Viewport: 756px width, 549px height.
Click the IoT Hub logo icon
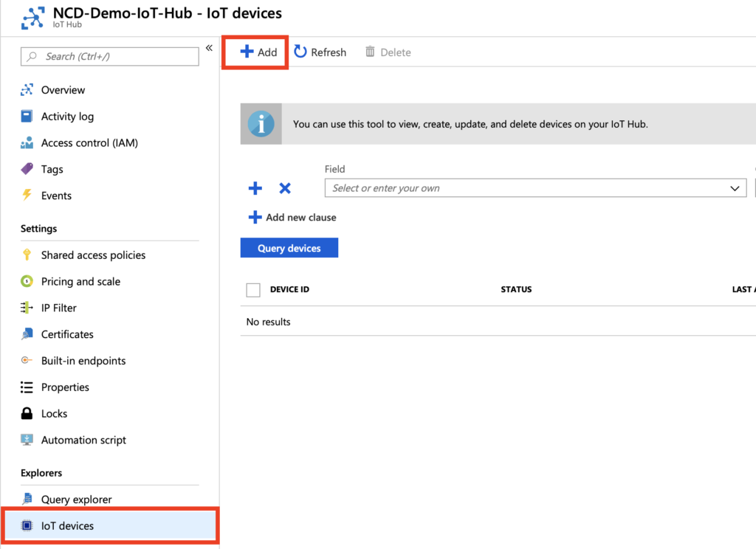tap(32, 18)
